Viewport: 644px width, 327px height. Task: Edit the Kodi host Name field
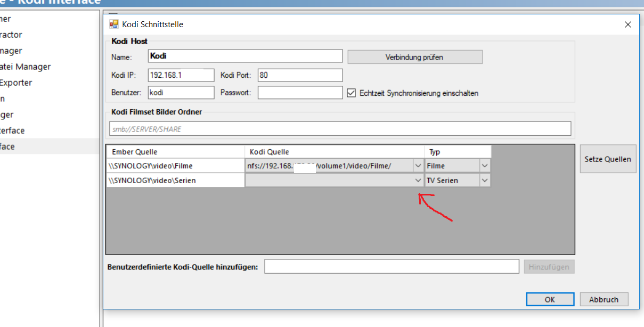pyautogui.click(x=245, y=56)
